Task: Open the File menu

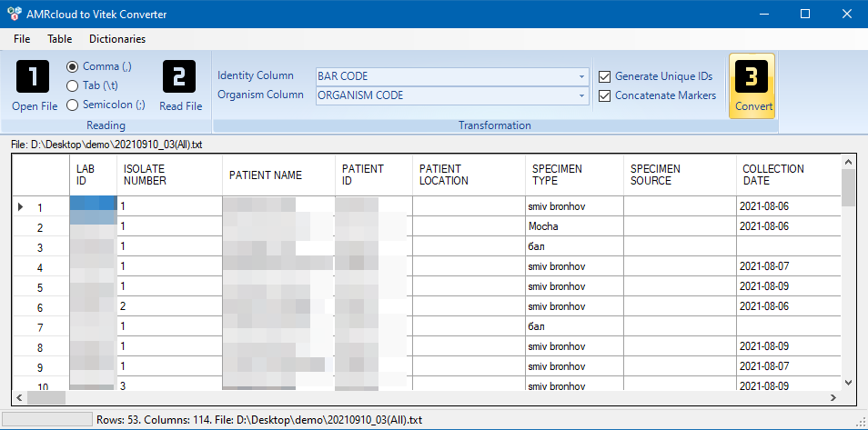Action: (22, 39)
